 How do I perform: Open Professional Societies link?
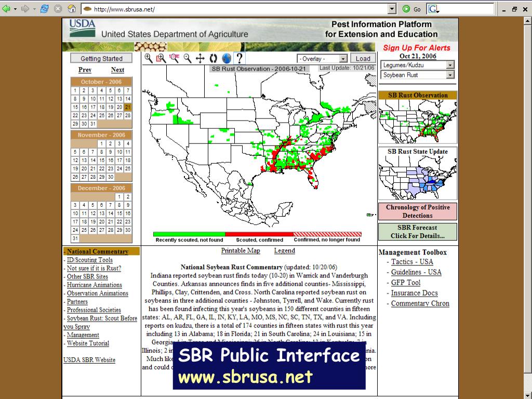point(94,310)
